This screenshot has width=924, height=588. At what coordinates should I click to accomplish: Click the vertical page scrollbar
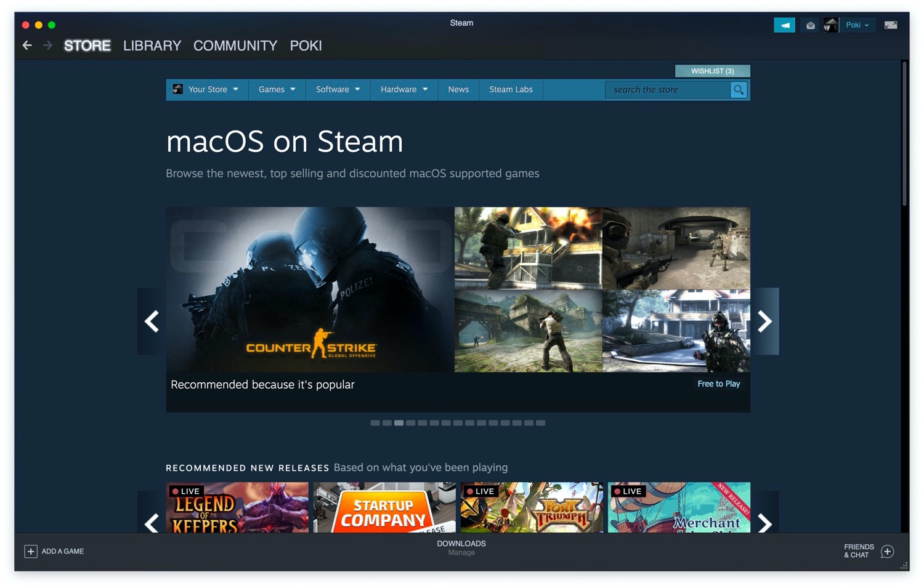[x=904, y=133]
